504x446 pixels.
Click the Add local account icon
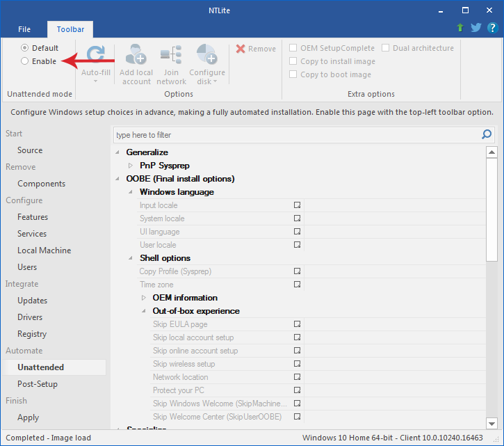pos(136,54)
